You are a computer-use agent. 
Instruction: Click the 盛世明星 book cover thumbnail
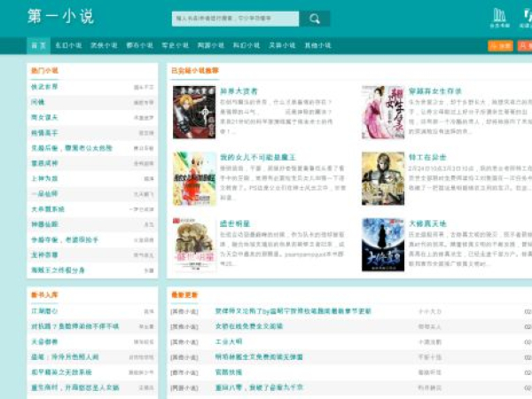pos(194,245)
